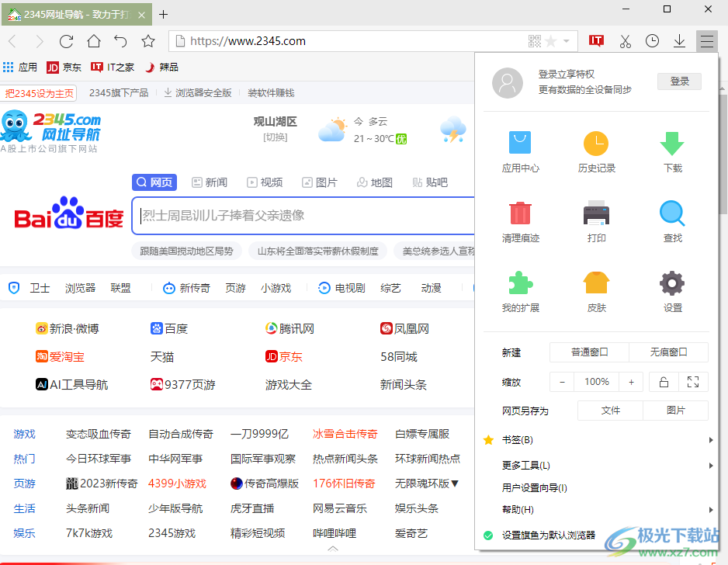Screen dimensions: 728x565
Task: Use the scissors screenshot tool in toolbar
Action: (x=626, y=40)
